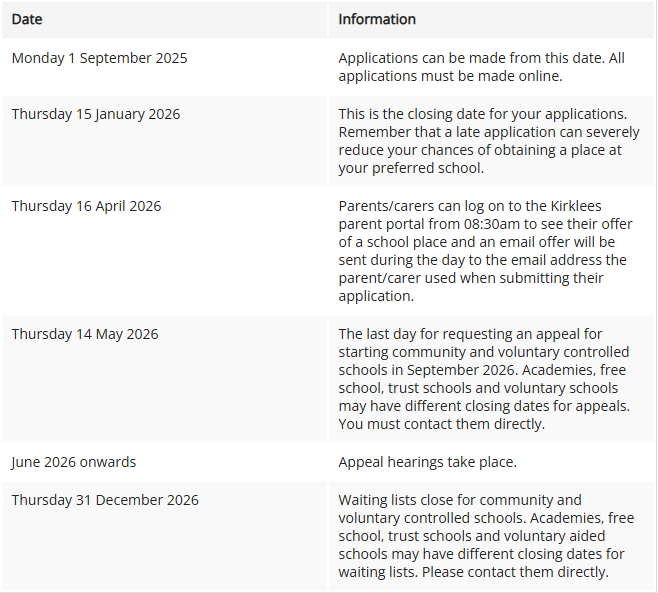Viewport: 658px width, 593px height.
Task: Click the Kirklees parent portal paragraph
Action: (x=486, y=251)
